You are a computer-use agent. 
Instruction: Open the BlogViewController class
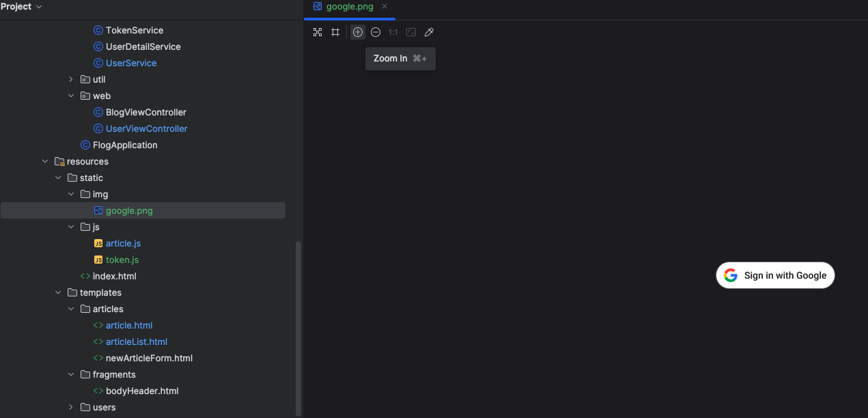(146, 112)
